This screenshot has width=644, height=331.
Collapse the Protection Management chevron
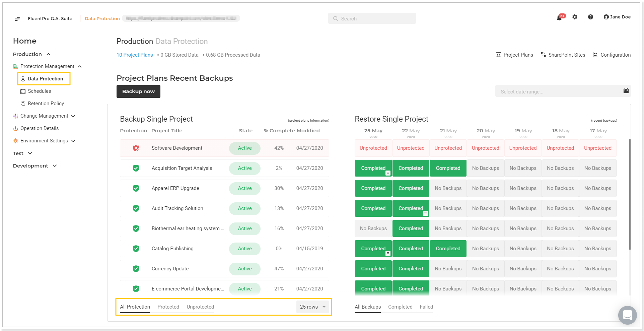pos(79,67)
